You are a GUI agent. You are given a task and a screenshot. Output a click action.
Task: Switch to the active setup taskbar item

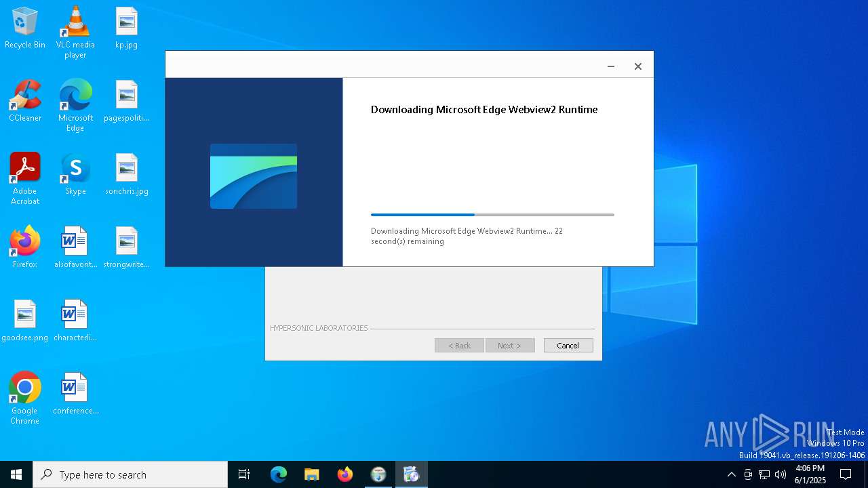412,474
